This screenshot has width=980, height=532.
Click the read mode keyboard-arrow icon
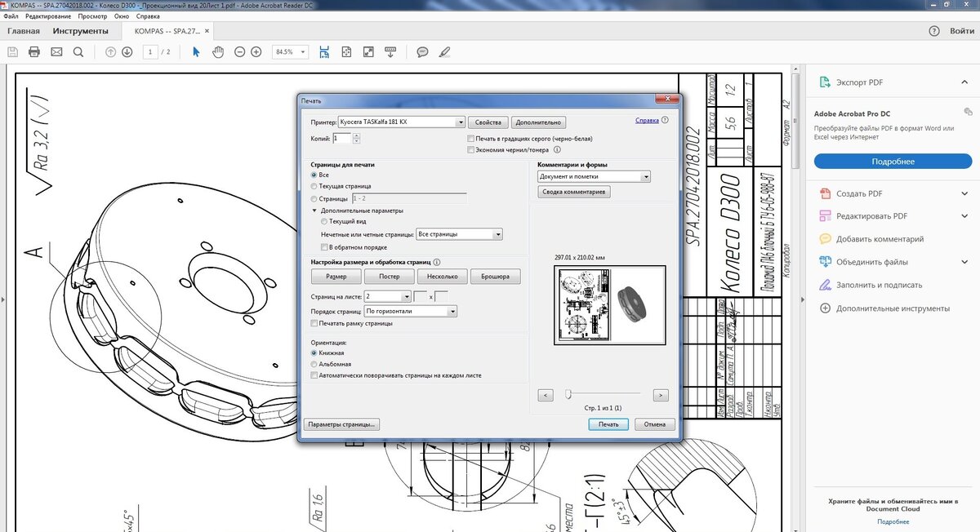(391, 51)
